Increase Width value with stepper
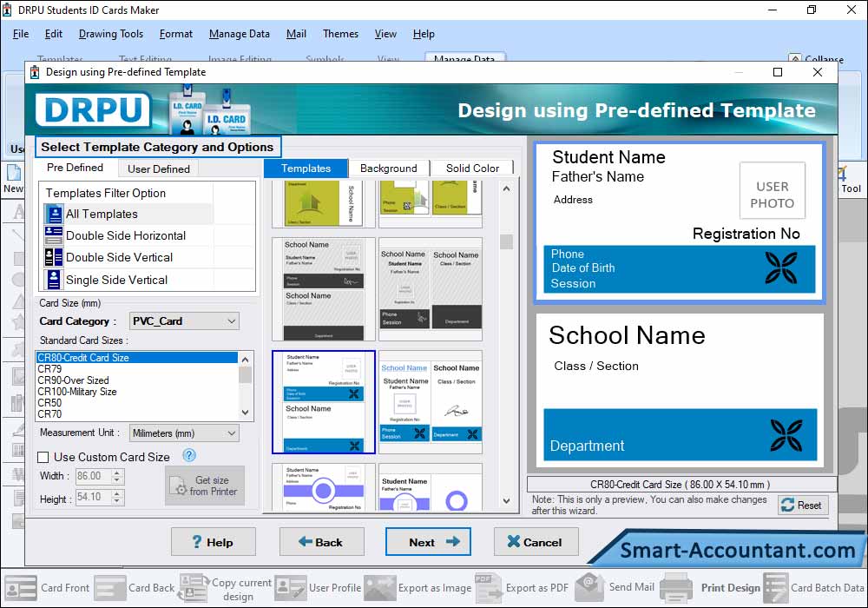The height and width of the screenshot is (608, 868). [x=117, y=473]
